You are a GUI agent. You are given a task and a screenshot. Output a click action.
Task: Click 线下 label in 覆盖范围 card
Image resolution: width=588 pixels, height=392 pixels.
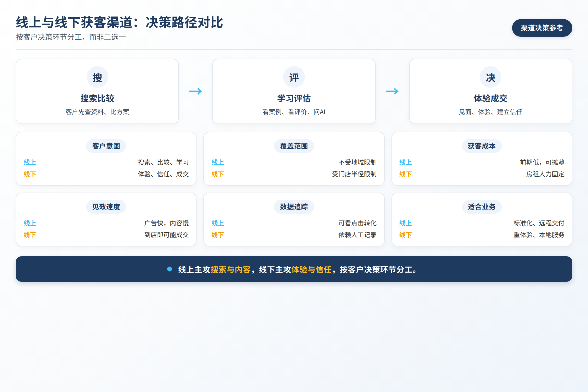point(218,174)
